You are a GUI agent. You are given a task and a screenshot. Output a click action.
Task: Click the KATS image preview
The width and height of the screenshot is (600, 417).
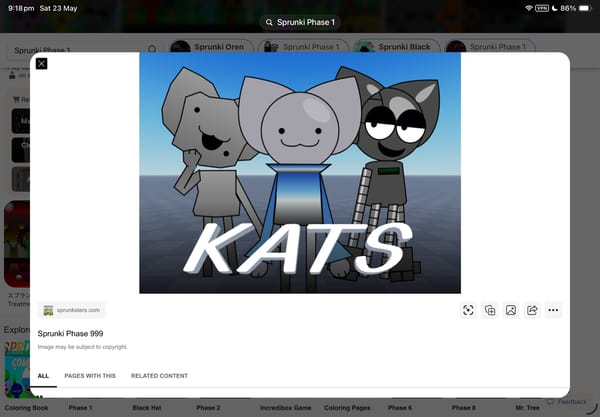pos(300,173)
